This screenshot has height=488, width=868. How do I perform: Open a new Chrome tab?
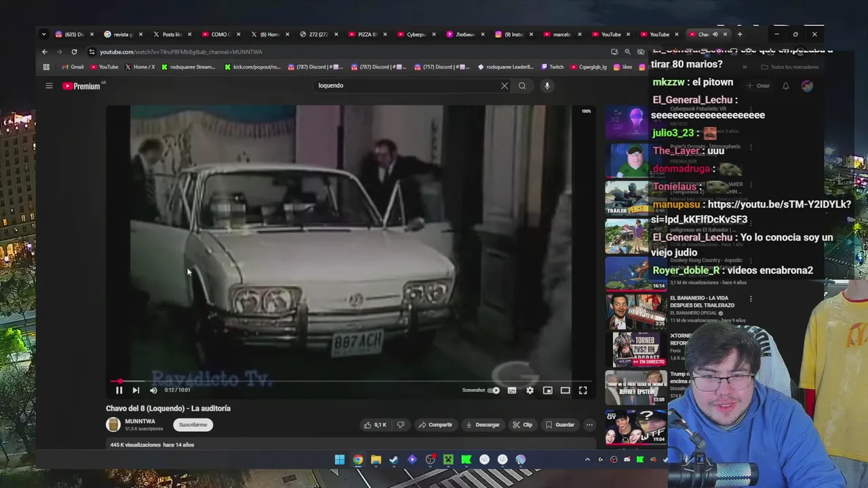coord(740,34)
